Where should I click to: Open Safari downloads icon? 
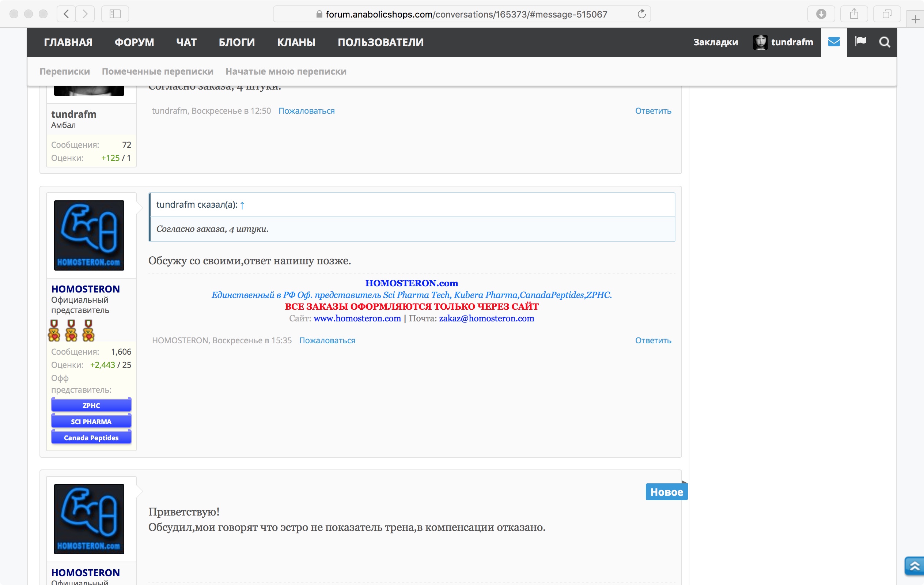pos(821,14)
